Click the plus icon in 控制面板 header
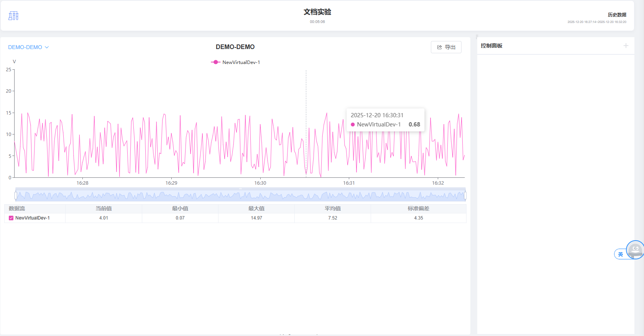This screenshot has width=644, height=336. [626, 46]
